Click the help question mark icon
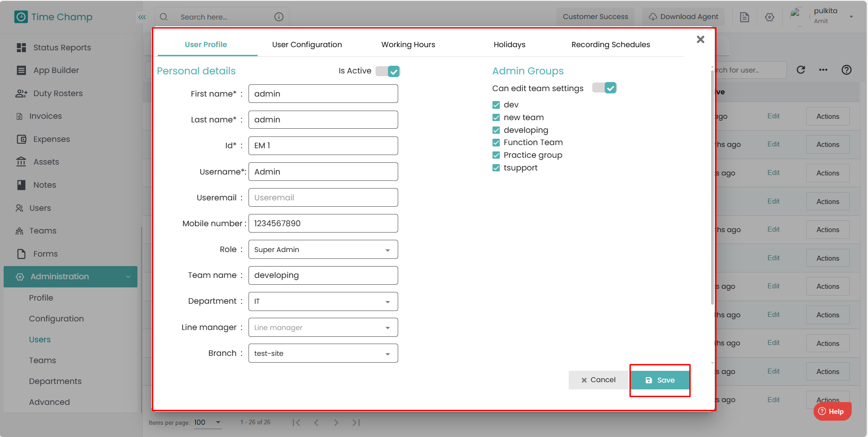The image size is (868, 437). point(846,70)
